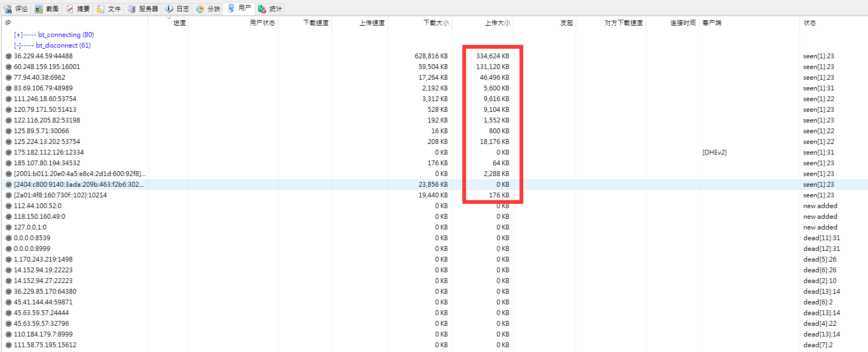Click the 统计 statistics tab icon
This screenshot has width=868, height=352.
[x=262, y=9]
